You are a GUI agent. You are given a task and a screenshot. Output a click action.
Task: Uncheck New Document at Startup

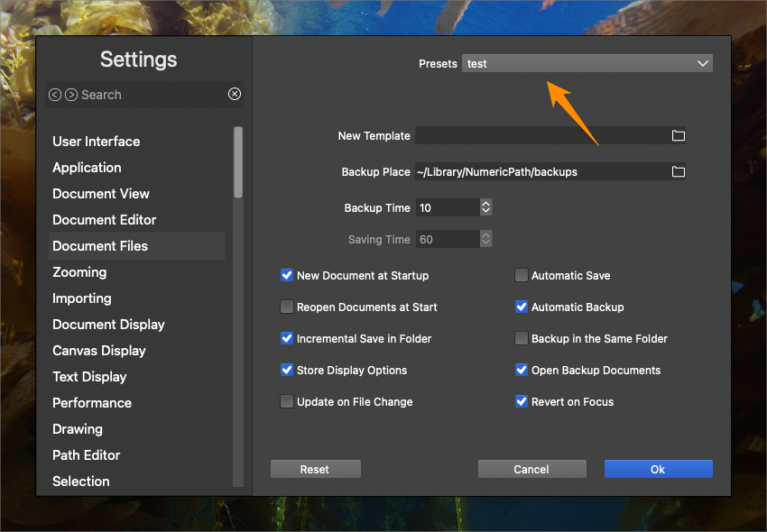tap(287, 276)
